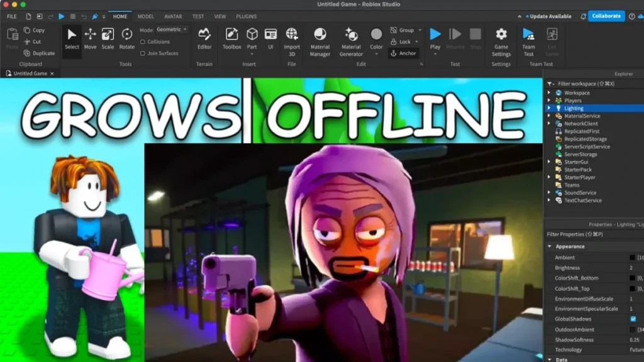Start a Team Test
Image resolution: width=644 pixels, height=362 pixels.
tap(528, 42)
